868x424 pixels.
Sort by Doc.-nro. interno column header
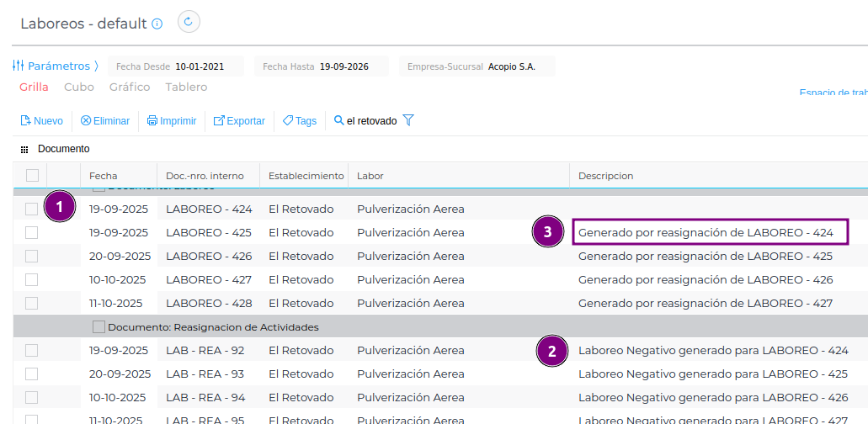(205, 176)
